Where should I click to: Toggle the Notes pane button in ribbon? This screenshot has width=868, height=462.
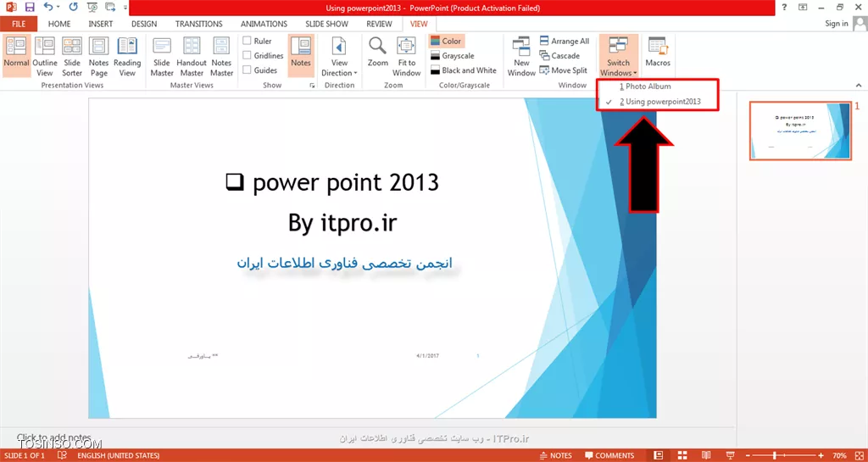tap(301, 56)
